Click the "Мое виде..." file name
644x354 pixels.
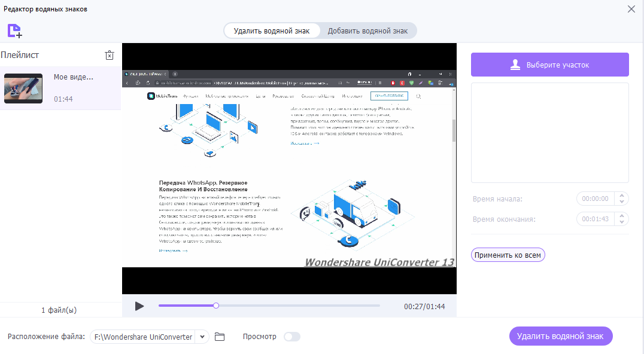[x=74, y=77]
